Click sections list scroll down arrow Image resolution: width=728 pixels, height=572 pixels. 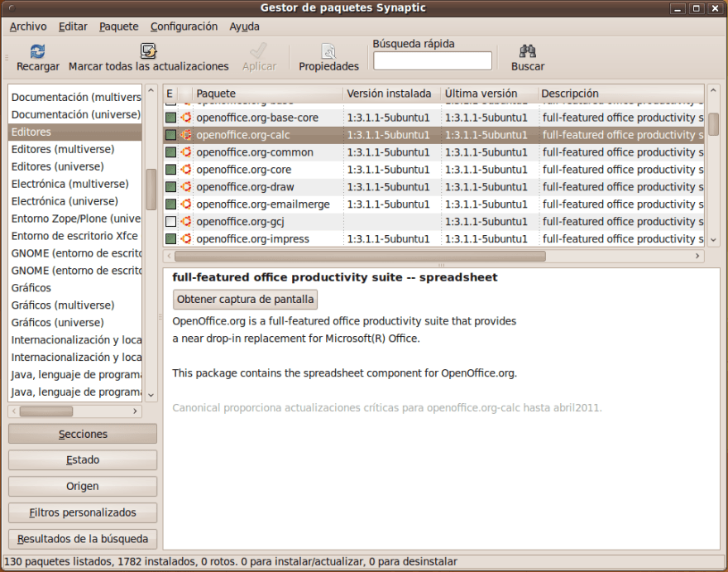point(151,395)
